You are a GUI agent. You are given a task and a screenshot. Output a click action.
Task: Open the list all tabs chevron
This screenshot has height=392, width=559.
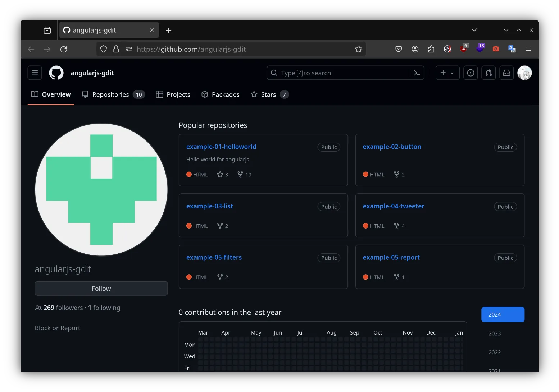(474, 30)
